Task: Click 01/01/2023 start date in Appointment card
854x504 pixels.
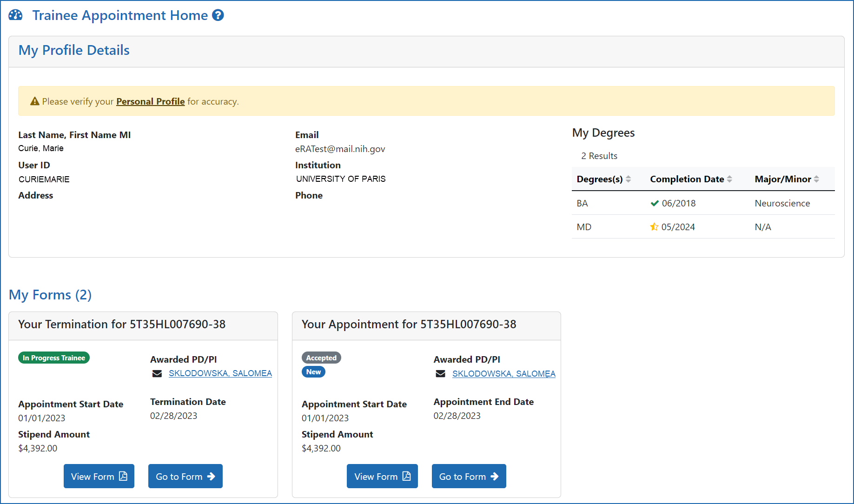Action: pyautogui.click(x=325, y=418)
